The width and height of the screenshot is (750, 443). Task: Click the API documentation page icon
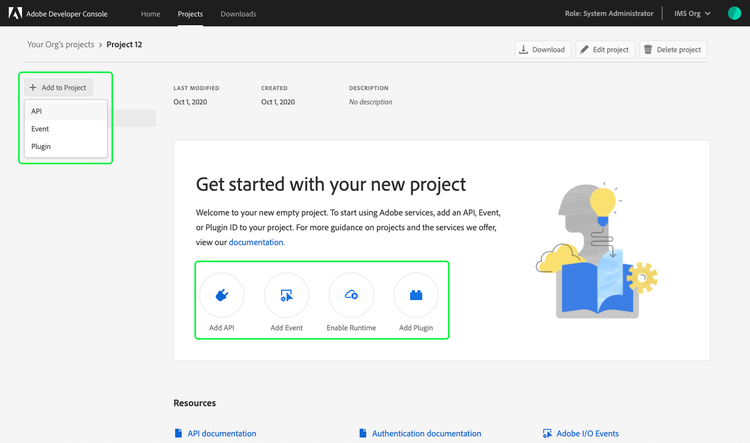[179, 434]
